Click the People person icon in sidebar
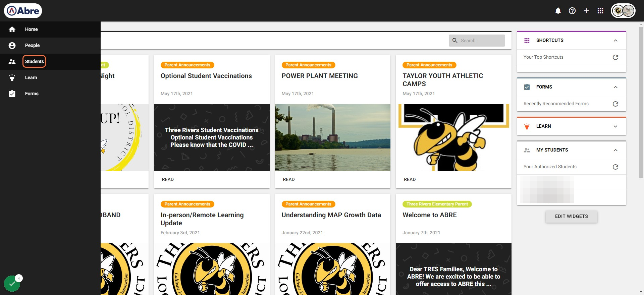644x295 pixels. coord(12,46)
